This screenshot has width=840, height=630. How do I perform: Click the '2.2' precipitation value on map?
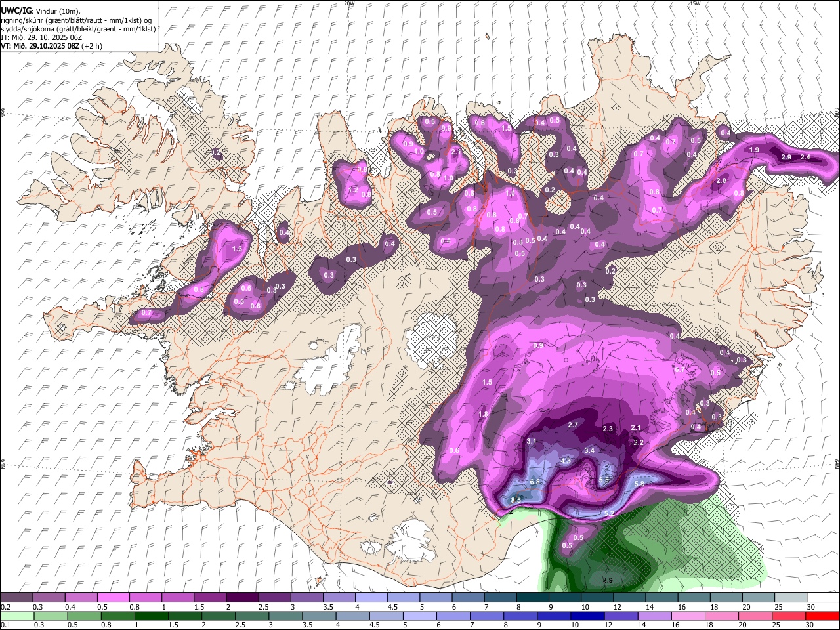click(x=639, y=442)
